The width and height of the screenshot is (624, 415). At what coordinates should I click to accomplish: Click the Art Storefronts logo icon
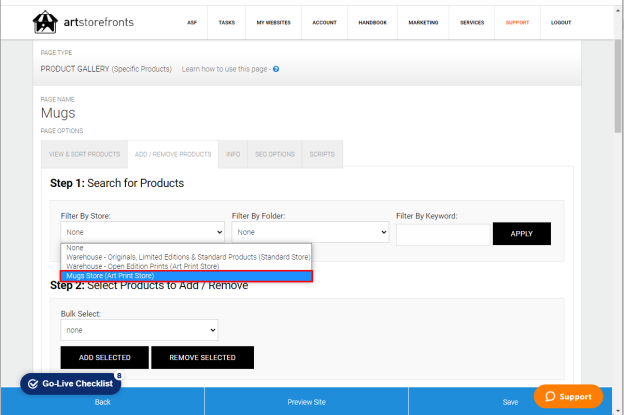[x=45, y=22]
